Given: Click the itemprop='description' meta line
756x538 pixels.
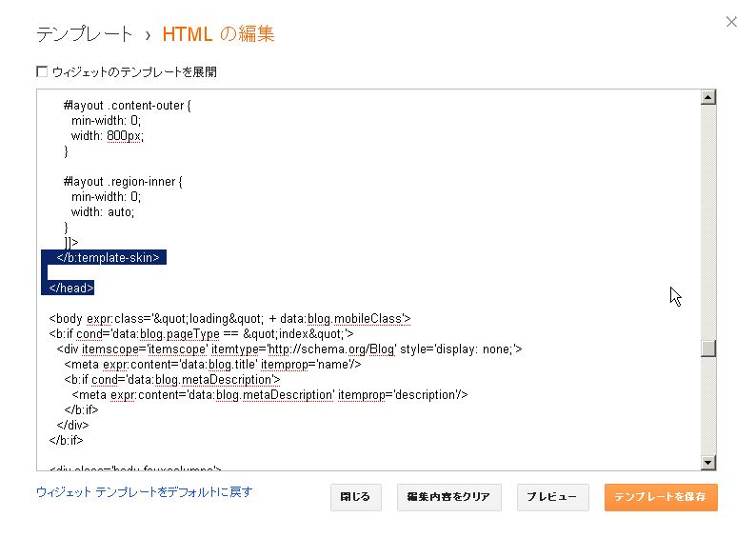Looking at the screenshot, I should 269,395.
